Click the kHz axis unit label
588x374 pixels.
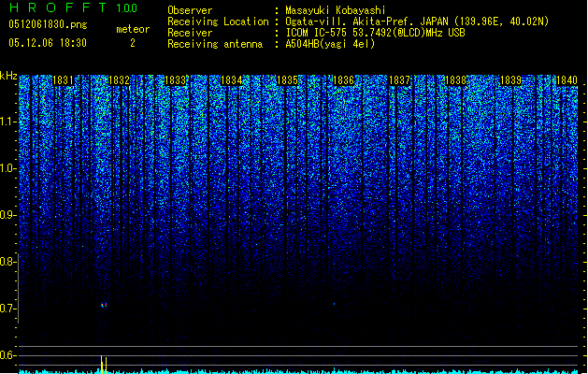(8, 76)
